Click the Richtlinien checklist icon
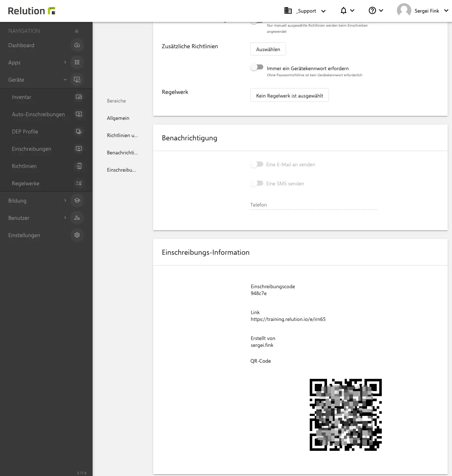The height and width of the screenshot is (476, 452). point(79,166)
